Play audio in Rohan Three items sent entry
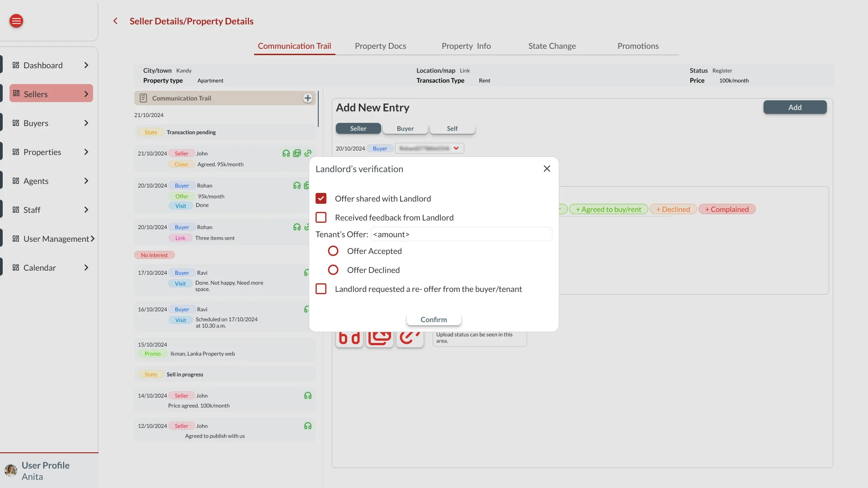Image resolution: width=868 pixels, height=488 pixels. (297, 227)
